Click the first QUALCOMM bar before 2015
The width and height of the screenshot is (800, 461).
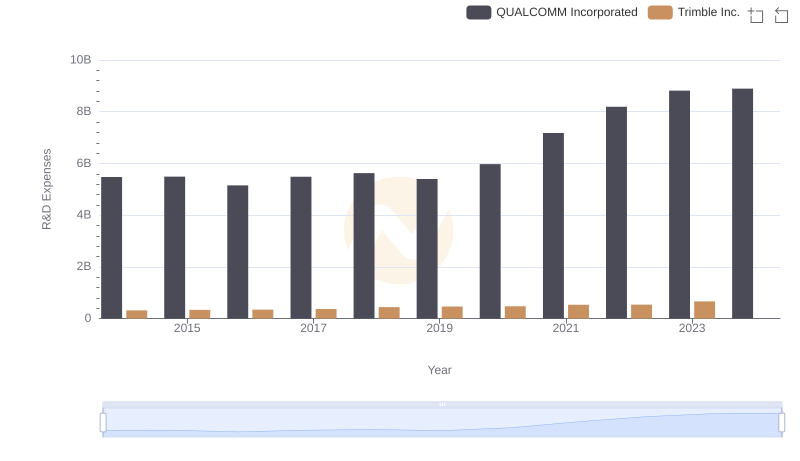(112, 247)
